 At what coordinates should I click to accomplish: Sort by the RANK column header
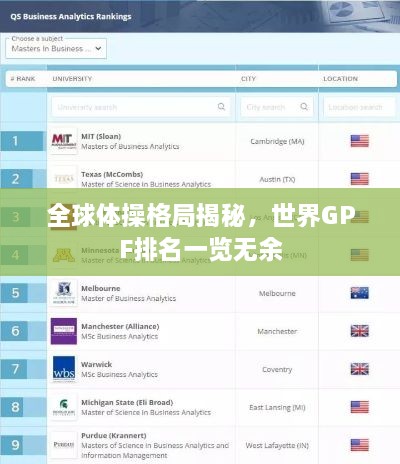tap(23, 79)
